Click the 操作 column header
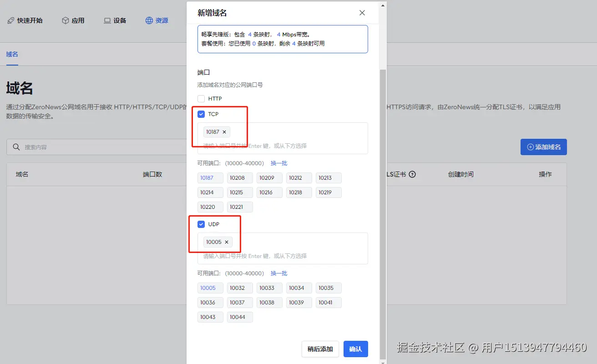 pyautogui.click(x=545, y=174)
